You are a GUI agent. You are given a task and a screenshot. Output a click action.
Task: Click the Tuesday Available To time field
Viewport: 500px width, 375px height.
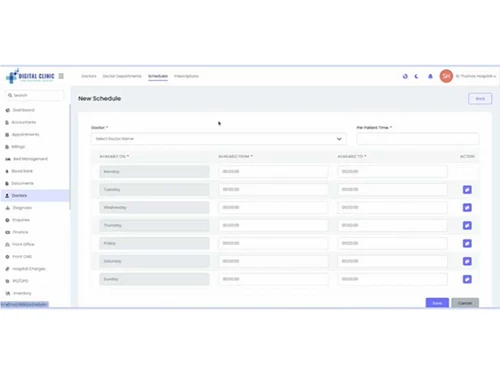click(392, 190)
